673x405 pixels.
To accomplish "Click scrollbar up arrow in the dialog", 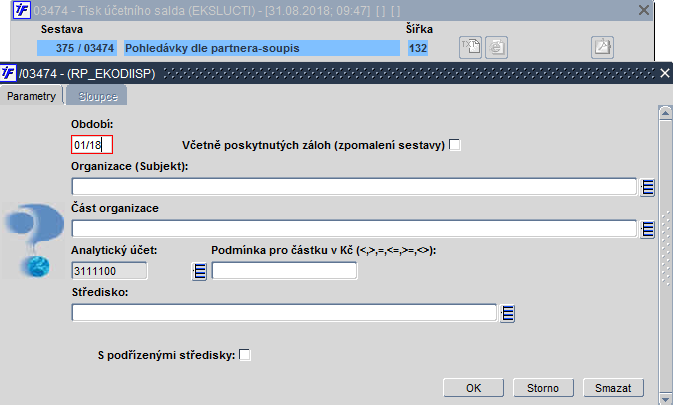I will pyautogui.click(x=665, y=113).
